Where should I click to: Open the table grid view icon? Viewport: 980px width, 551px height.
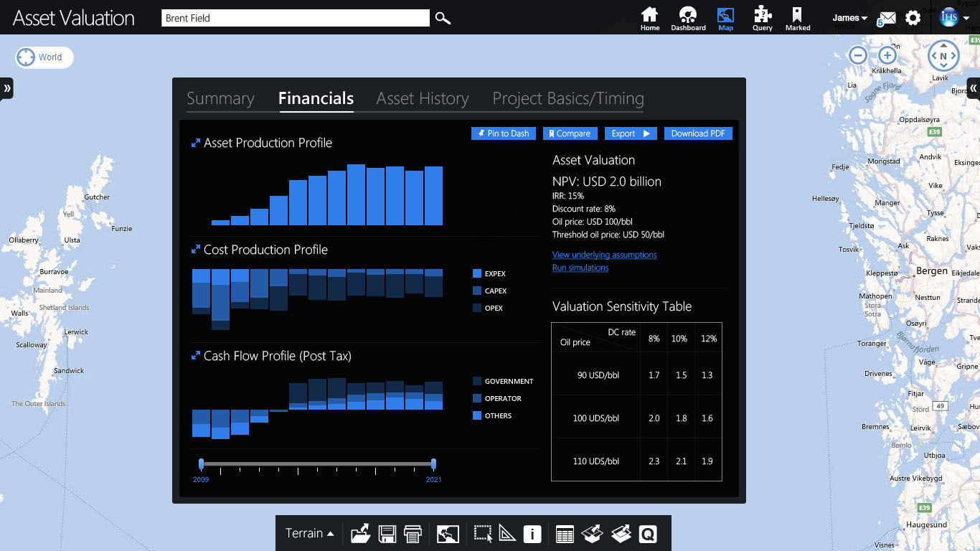(x=565, y=534)
